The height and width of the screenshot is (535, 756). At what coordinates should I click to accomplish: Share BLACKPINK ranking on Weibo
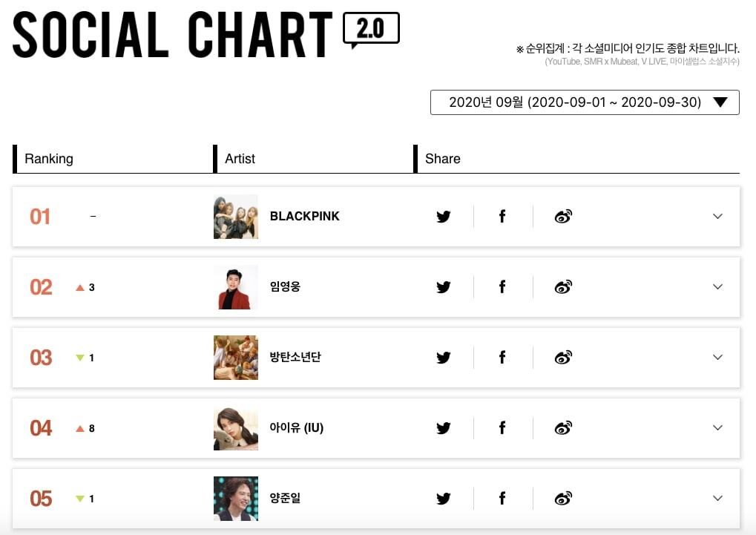[563, 217]
